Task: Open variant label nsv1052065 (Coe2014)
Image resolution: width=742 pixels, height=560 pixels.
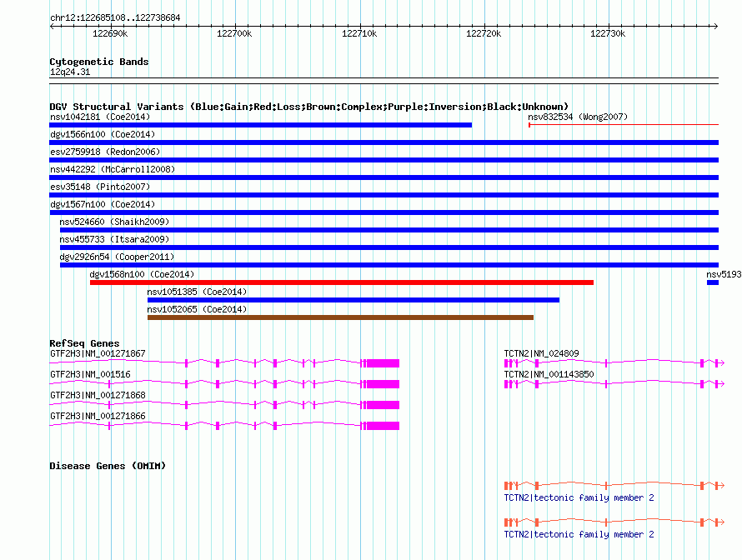Action: 197,309
